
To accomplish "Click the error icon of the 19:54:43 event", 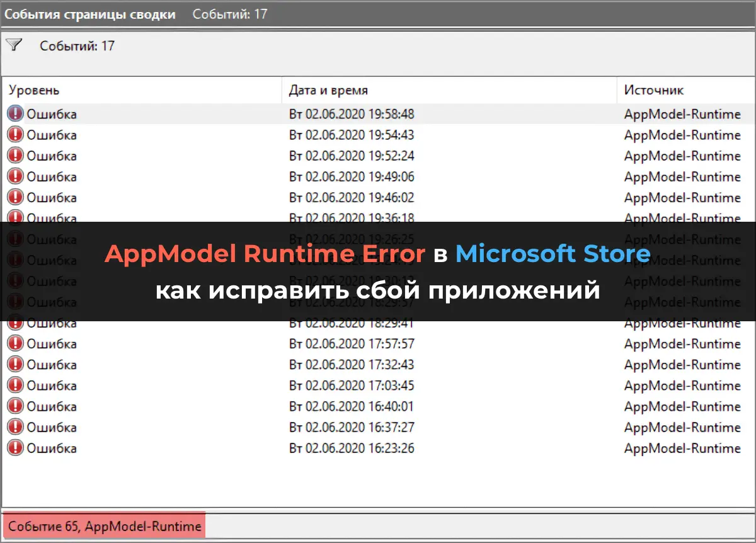I will 15,135.
